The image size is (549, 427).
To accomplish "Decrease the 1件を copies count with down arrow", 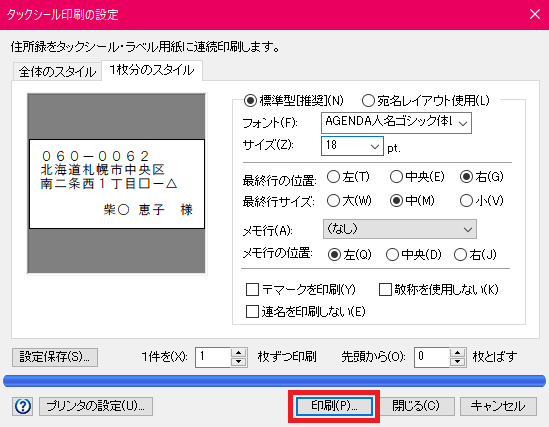I will 238,362.
